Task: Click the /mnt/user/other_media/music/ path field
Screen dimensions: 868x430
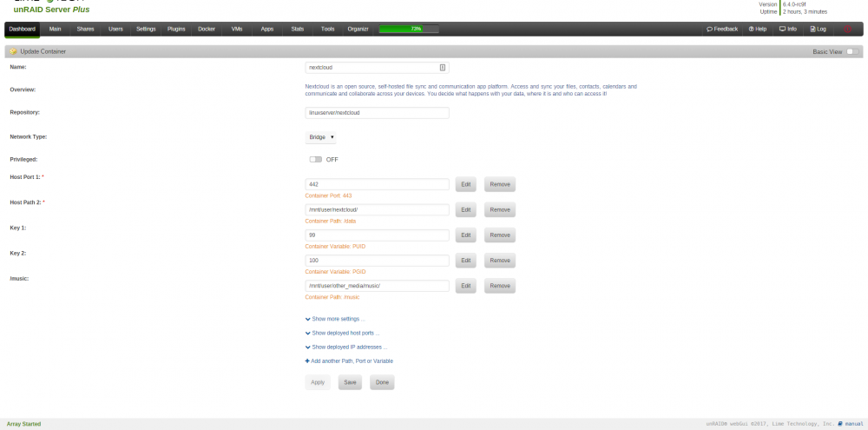Action: tap(377, 286)
